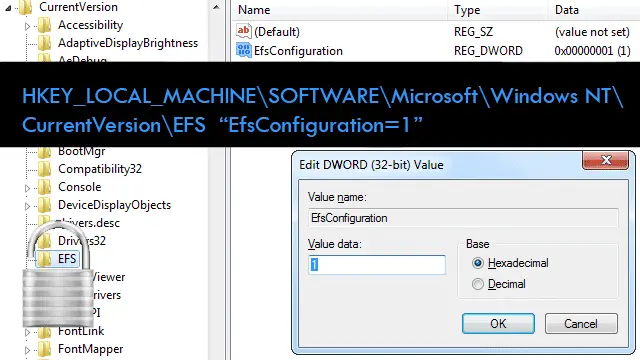The image size is (640, 360).
Task: Click the Value name field
Action: click(x=463, y=218)
